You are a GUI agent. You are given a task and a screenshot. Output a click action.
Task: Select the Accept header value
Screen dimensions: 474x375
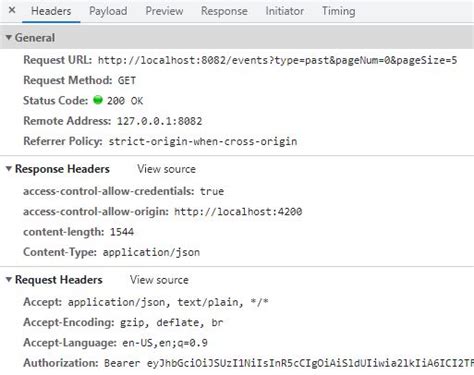pyautogui.click(x=168, y=302)
